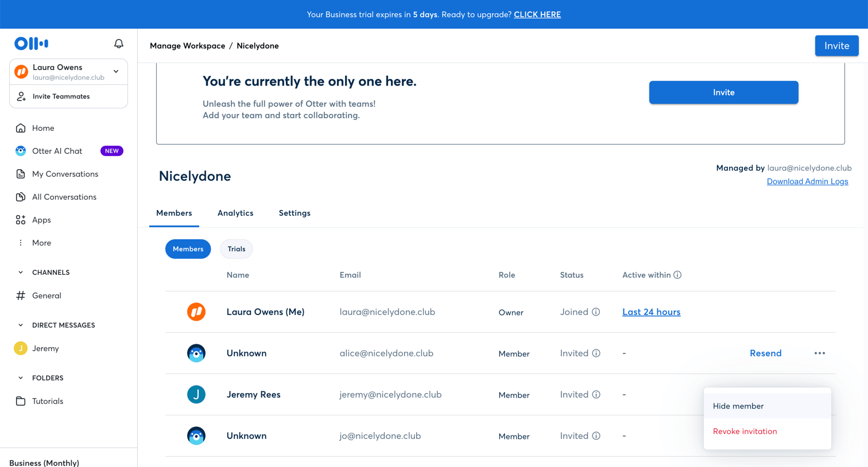Click the Invite Teammates person icon
868x467 pixels.
point(21,96)
